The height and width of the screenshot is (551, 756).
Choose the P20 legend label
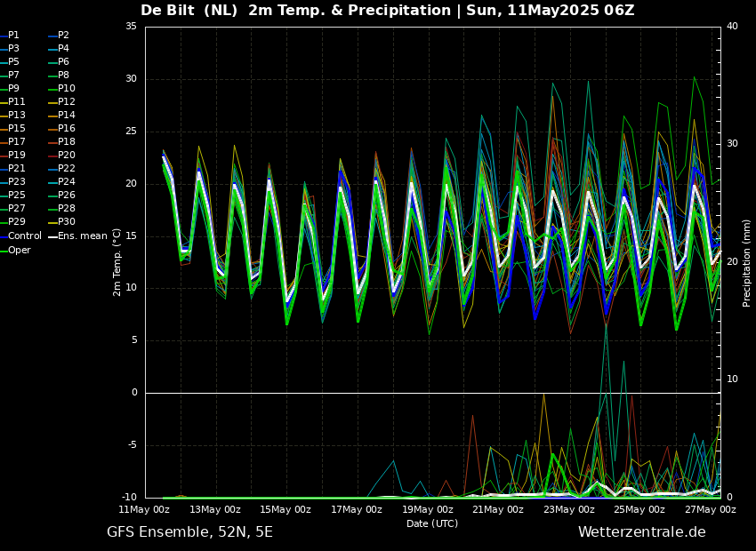click(67, 156)
